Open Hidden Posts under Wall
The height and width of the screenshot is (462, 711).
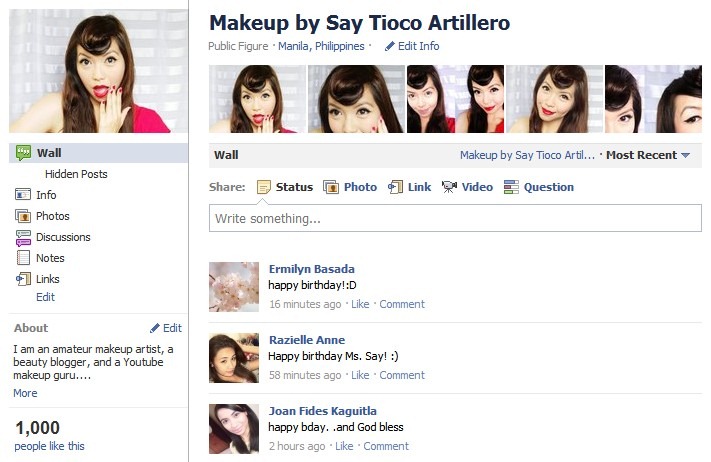coord(76,174)
